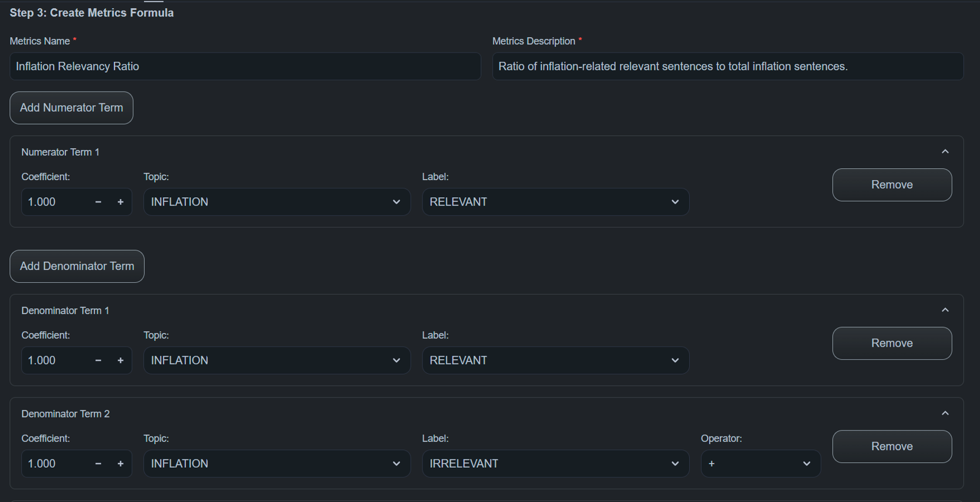Open Numerator Term 1 Label dropdown
Viewport: 980px width, 502px height.
[x=555, y=202]
